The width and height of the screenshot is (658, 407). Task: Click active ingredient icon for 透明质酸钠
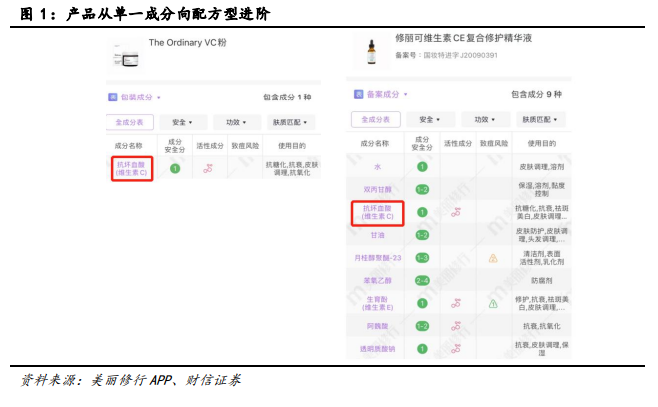click(456, 349)
